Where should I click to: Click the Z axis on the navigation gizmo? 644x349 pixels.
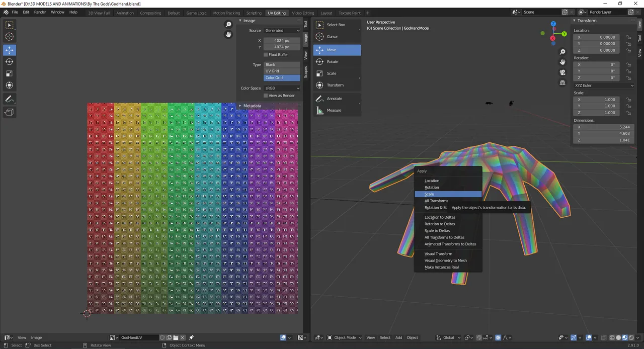pos(553,24)
